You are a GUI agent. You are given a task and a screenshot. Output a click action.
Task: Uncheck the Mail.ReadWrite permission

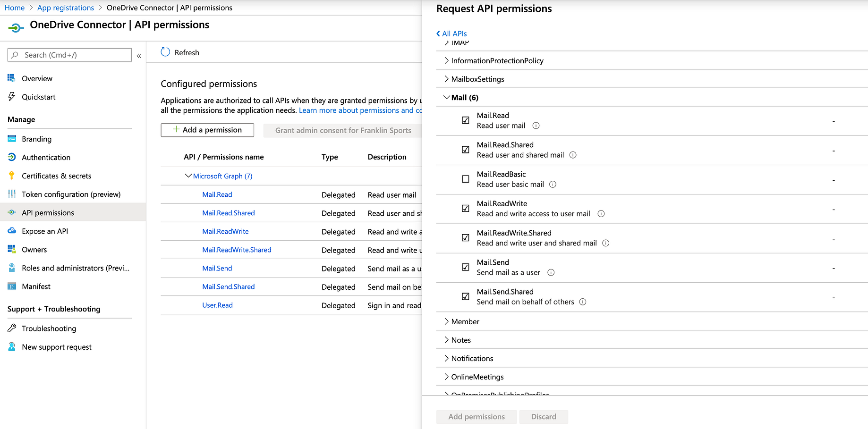(465, 208)
